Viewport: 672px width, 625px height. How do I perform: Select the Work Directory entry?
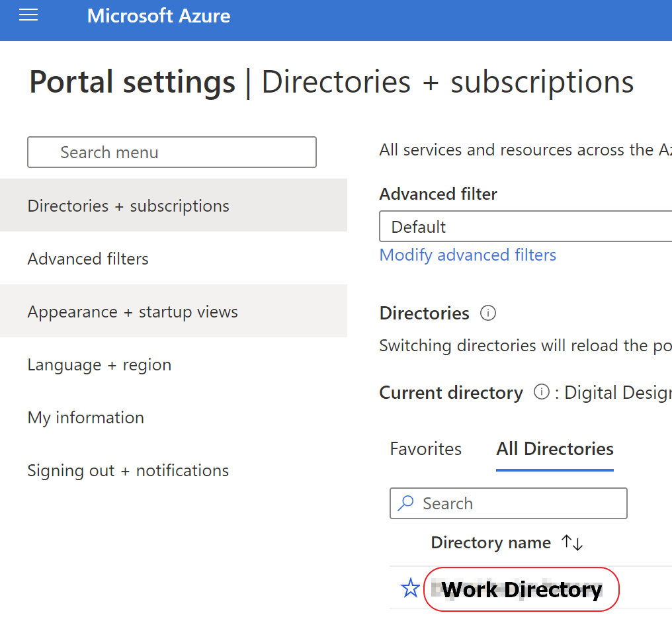[521, 589]
